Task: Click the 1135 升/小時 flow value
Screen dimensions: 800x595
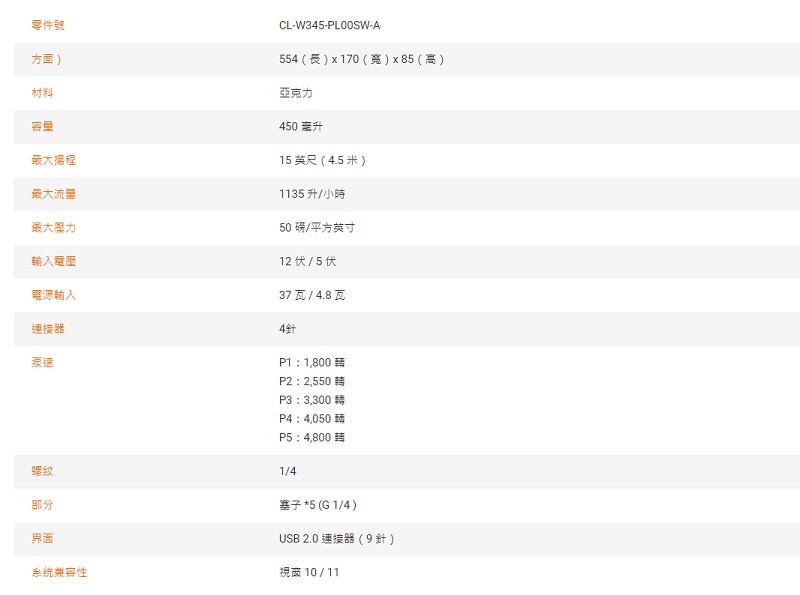Action: click(312, 194)
